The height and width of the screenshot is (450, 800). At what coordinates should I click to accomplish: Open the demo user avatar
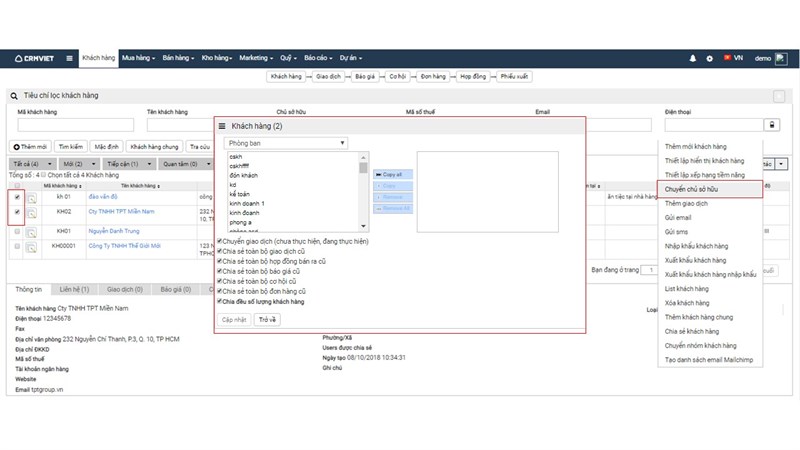(781, 59)
